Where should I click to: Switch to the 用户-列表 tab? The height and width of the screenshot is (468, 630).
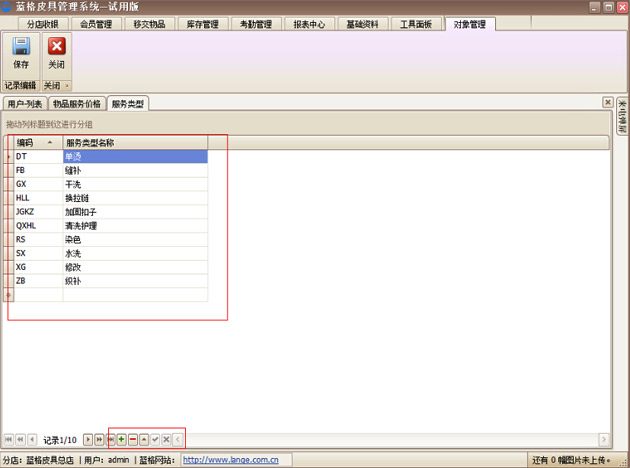[24, 103]
